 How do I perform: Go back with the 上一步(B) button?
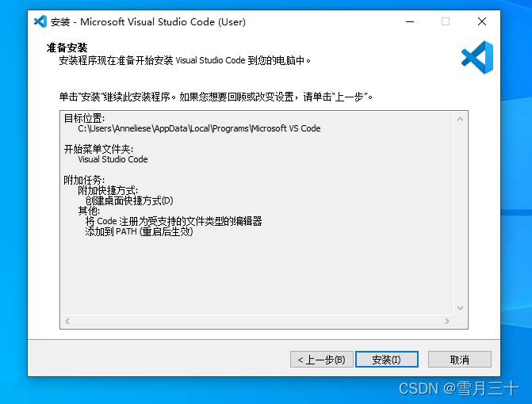[322, 360]
